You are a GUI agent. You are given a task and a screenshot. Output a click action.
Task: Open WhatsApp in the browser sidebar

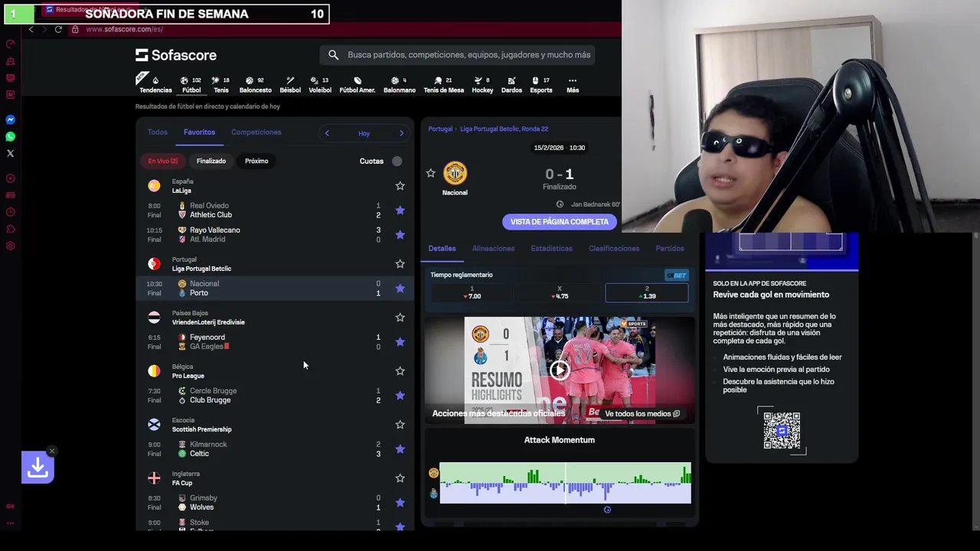coord(11,137)
